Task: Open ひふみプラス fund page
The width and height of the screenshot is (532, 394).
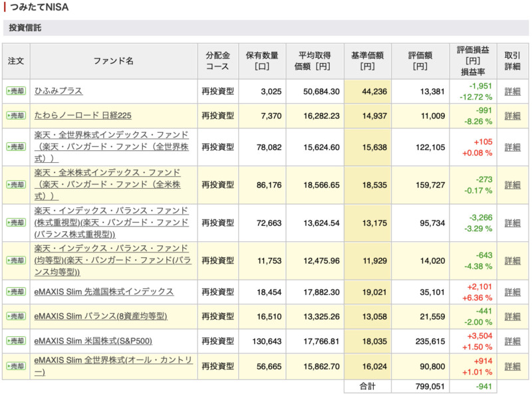Action: 59,91
